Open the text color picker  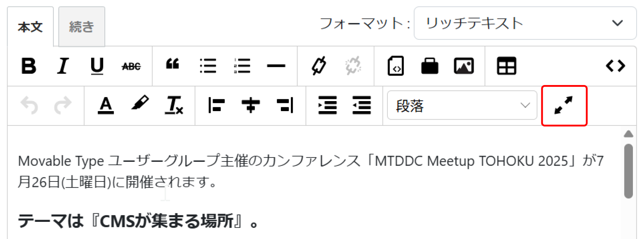click(106, 105)
